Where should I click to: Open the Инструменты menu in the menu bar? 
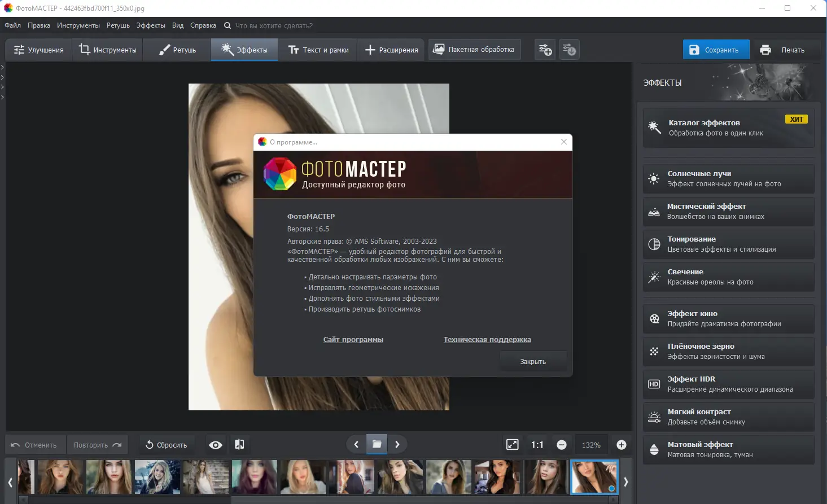[x=78, y=25]
